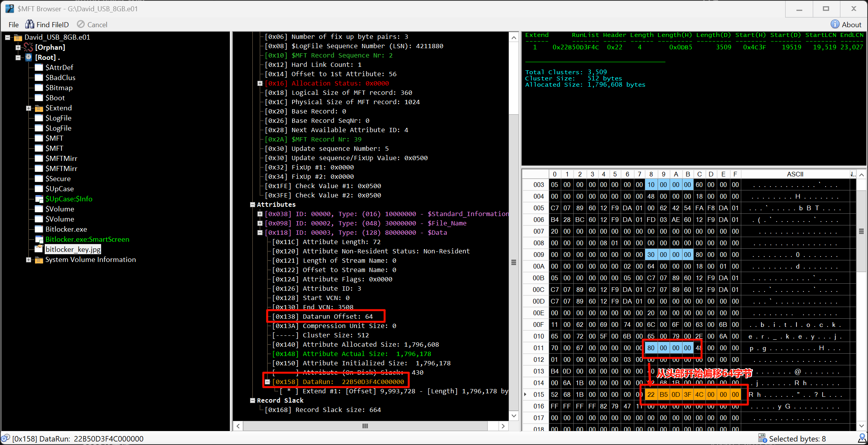Expand the Allocation Status 0x16 entry
Screen dimensions: 868x445
click(260, 83)
